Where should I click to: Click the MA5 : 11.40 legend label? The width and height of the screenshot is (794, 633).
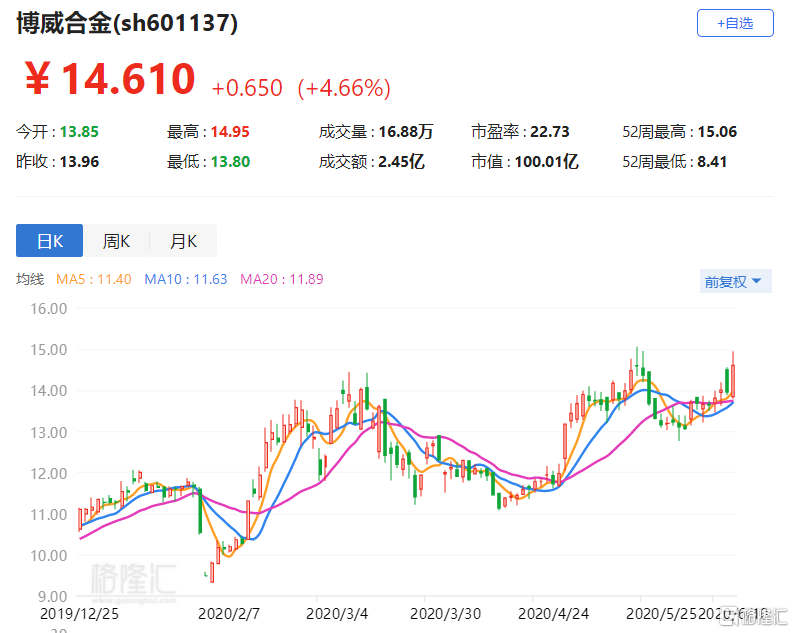(94, 279)
